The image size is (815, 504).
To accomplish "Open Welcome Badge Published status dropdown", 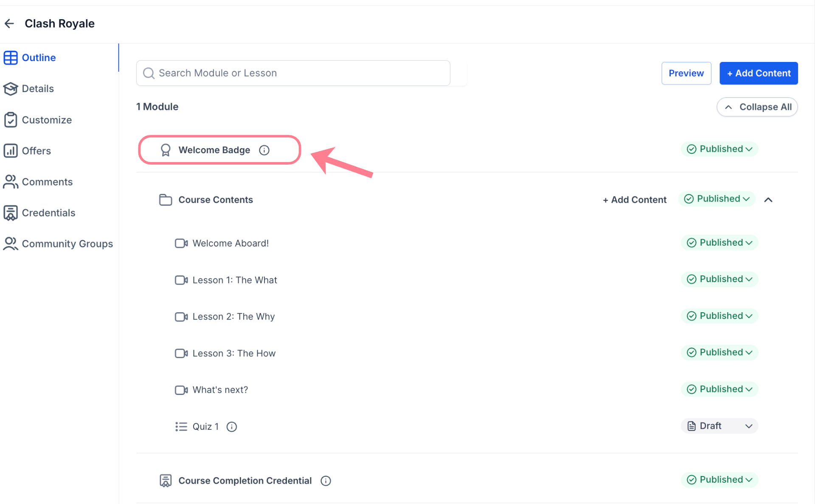I will (x=719, y=149).
